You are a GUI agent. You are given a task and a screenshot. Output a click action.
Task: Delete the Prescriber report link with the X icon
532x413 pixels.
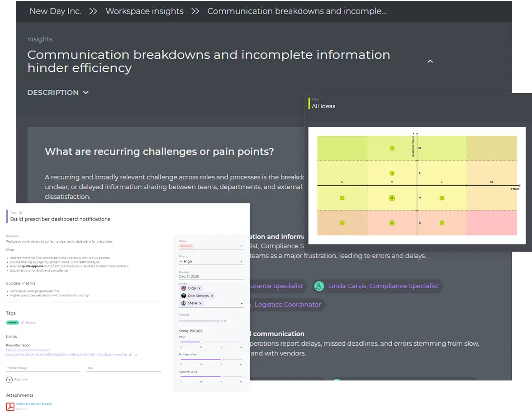click(x=135, y=355)
